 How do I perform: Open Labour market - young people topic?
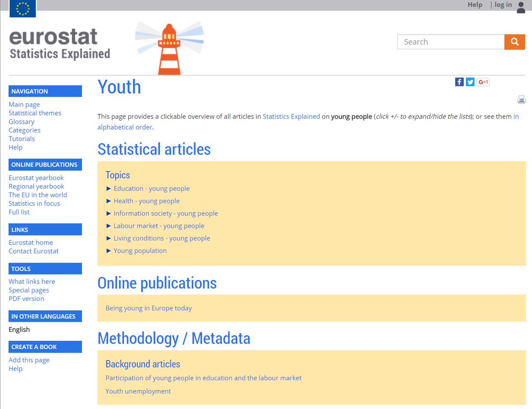click(x=159, y=226)
